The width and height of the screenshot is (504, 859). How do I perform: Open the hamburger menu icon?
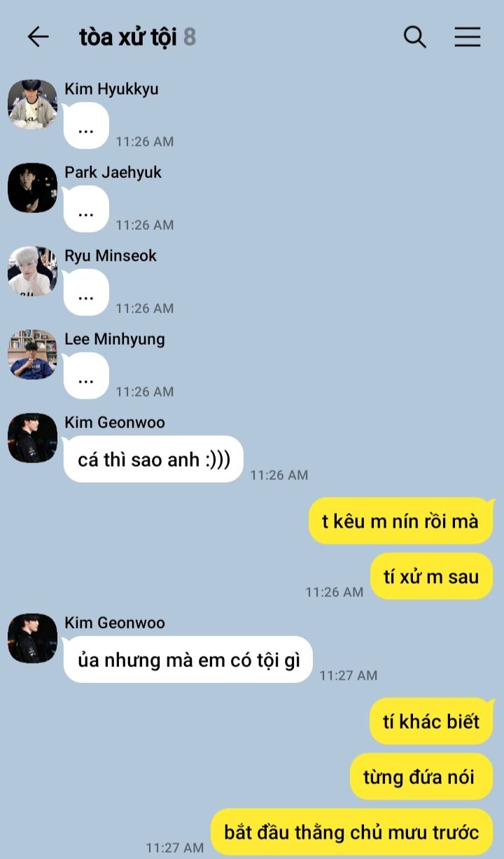468,36
